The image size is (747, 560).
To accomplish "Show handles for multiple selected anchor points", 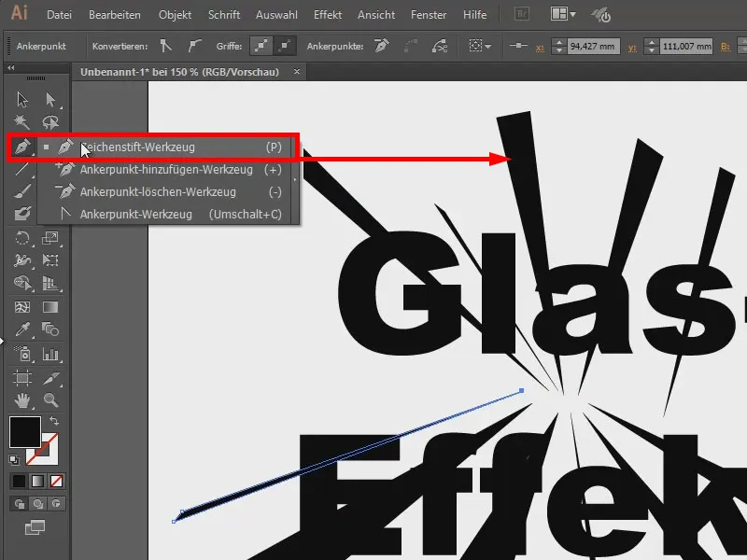I will click(x=261, y=46).
